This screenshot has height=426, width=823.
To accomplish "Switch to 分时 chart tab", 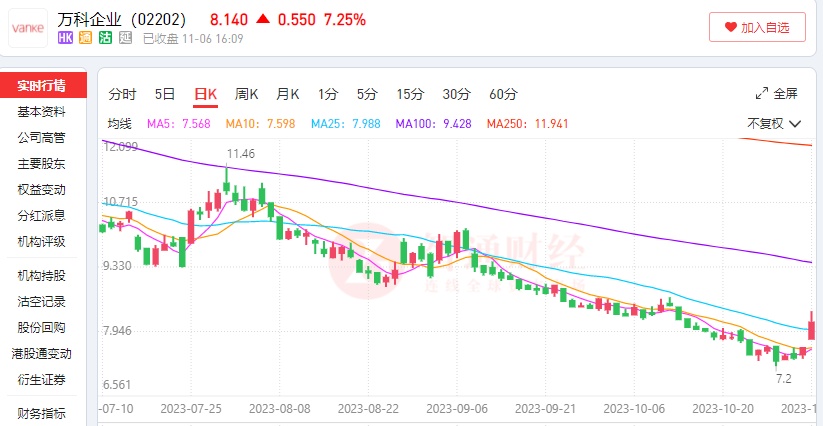I will [122, 94].
